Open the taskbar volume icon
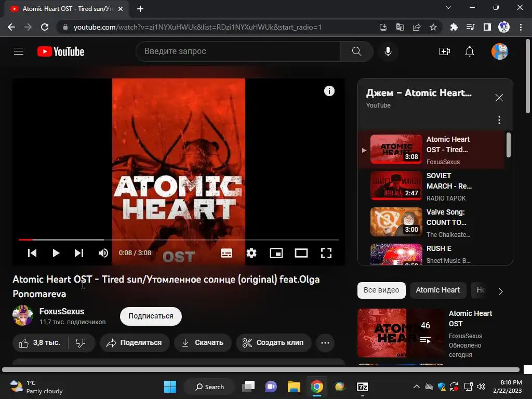Image resolution: width=532 pixels, height=399 pixels. [x=481, y=387]
